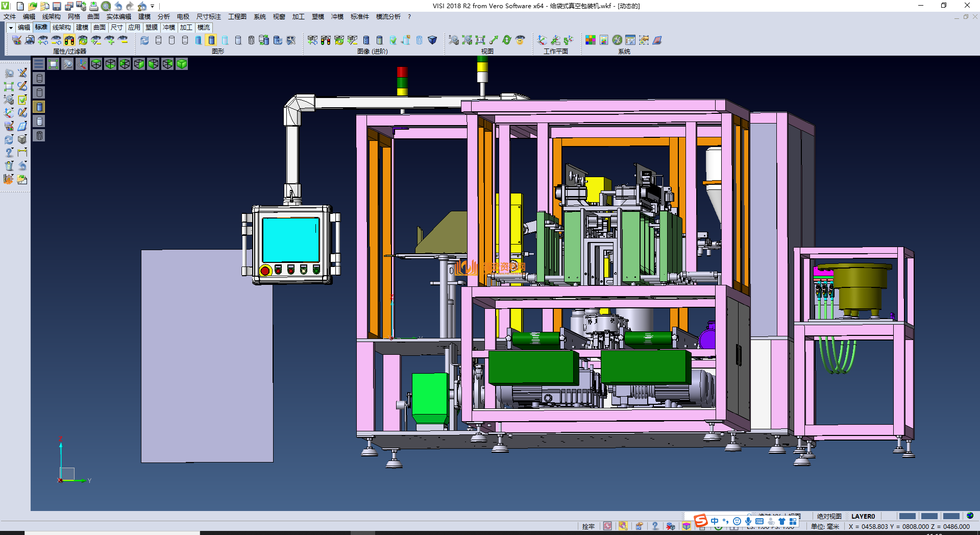The image size is (980, 535).
Task: Toggle the top wireframe cylinder in left column
Action: pyautogui.click(x=39, y=78)
